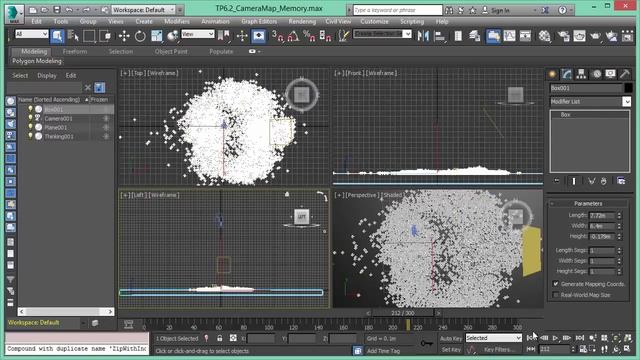Screen dimensions: 640x360
Task: Open the key filter Selected dropdown
Action: pos(493,338)
